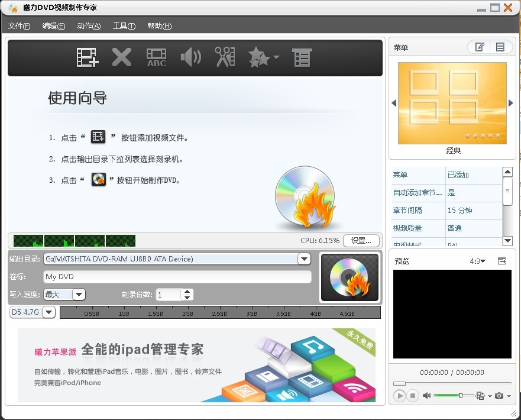Click the menu list view icon
The height and width of the screenshot is (420, 521).
(x=500, y=47)
